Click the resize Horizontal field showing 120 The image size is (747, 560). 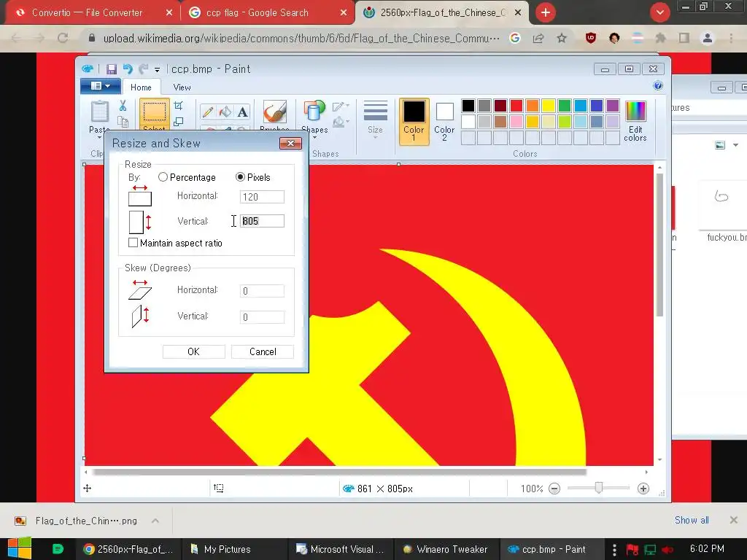(262, 197)
